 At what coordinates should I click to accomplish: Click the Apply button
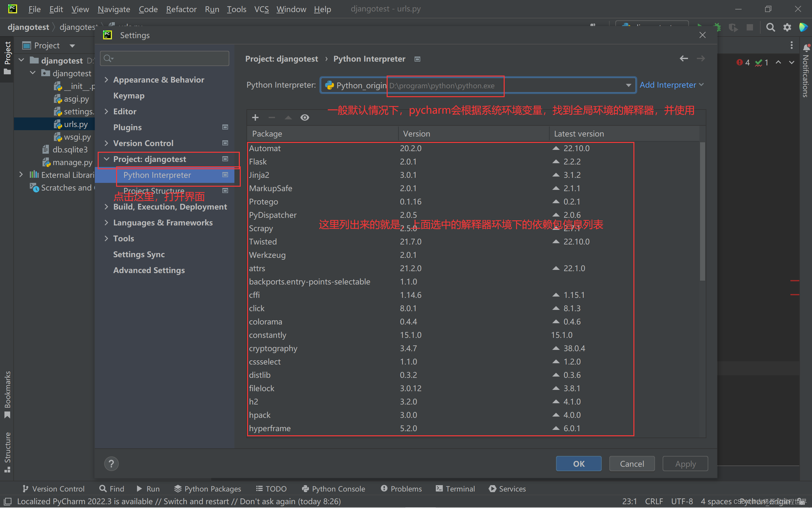coord(685,464)
